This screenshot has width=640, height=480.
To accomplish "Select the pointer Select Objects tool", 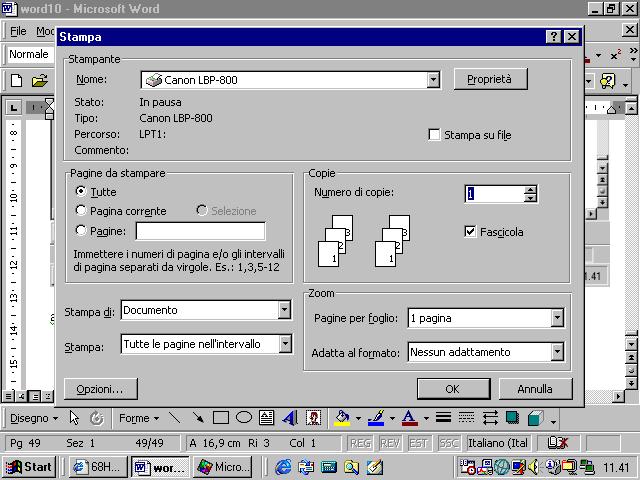I will (74, 418).
